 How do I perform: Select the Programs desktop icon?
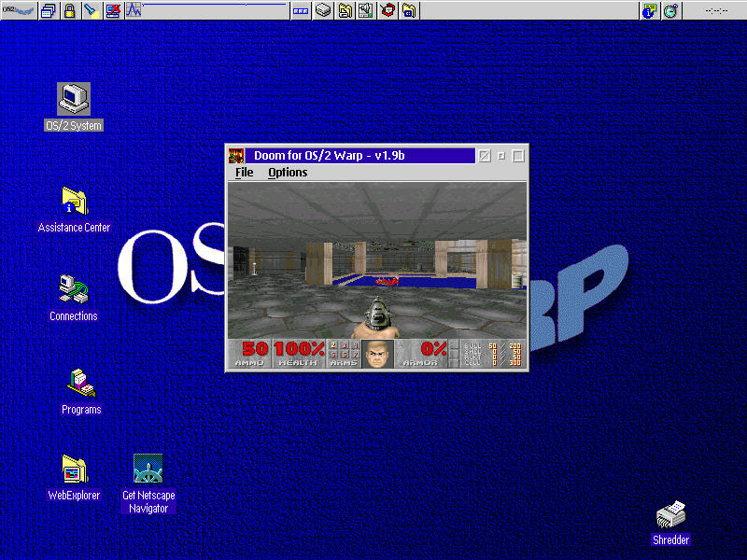(x=81, y=383)
